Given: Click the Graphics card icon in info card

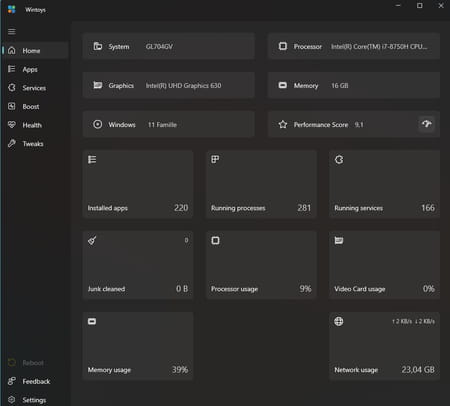Looking at the screenshot, I should [x=98, y=85].
